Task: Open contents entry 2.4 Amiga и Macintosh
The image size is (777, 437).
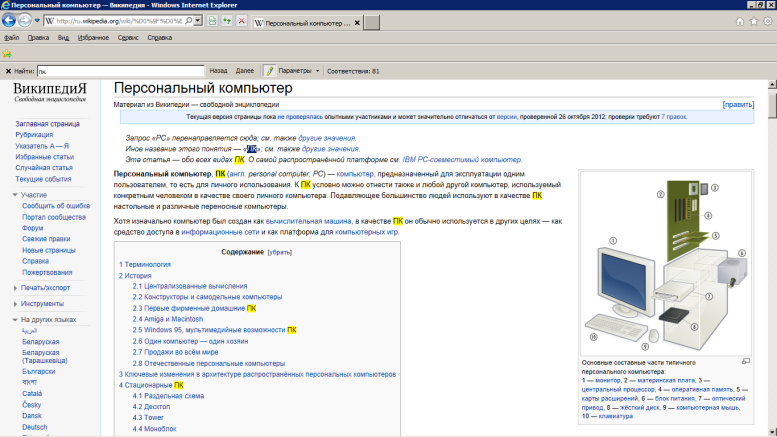Action: pyautogui.click(x=167, y=319)
